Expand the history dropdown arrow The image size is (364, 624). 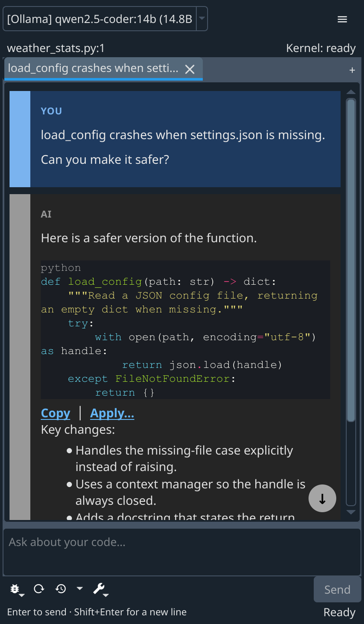click(x=79, y=588)
